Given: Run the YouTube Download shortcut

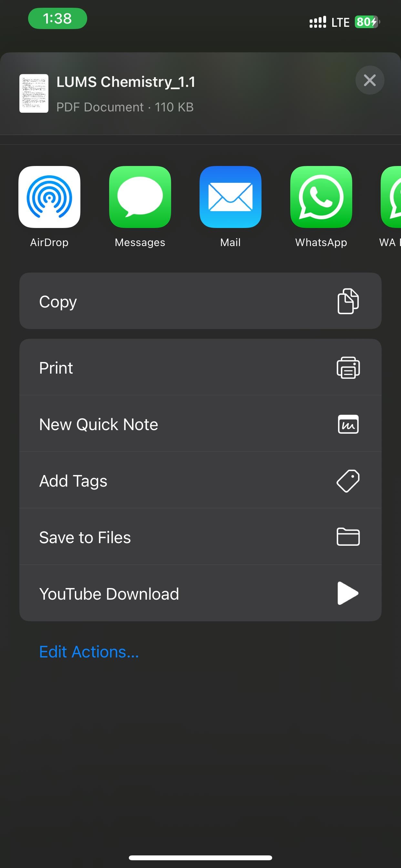Looking at the screenshot, I should tap(200, 593).
